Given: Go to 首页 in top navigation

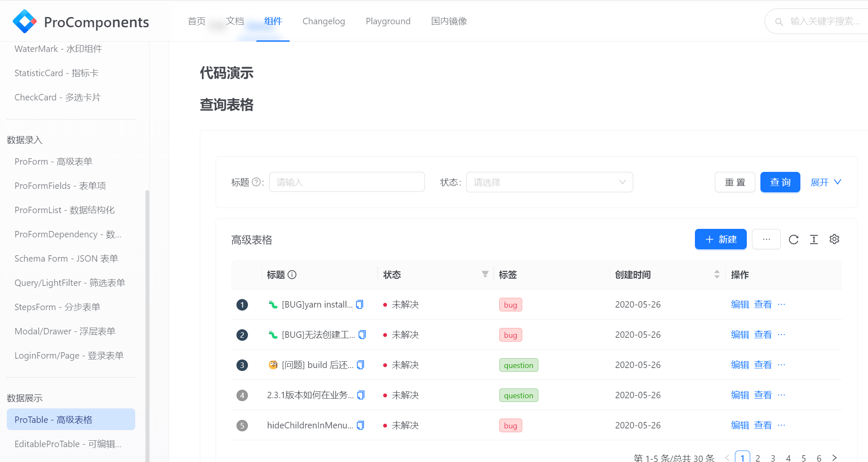Looking at the screenshot, I should click(196, 21).
